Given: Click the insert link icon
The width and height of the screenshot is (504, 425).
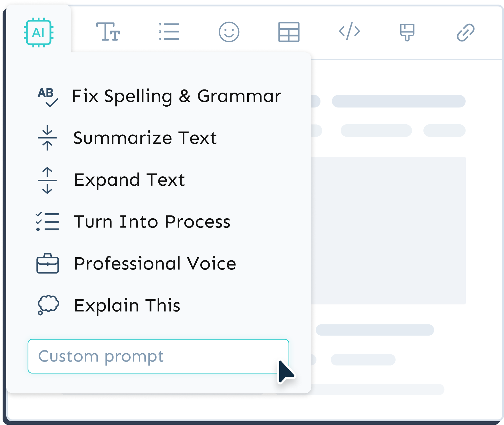Looking at the screenshot, I should (x=465, y=32).
